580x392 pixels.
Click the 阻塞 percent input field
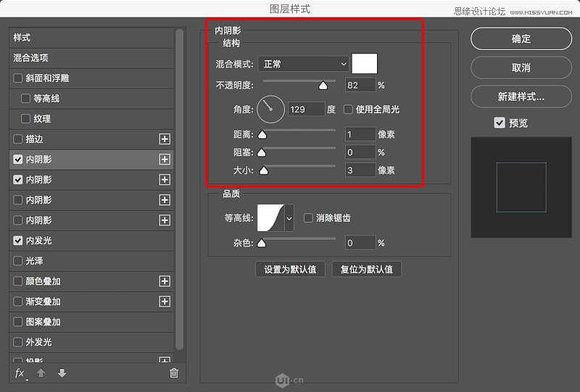[x=360, y=152]
